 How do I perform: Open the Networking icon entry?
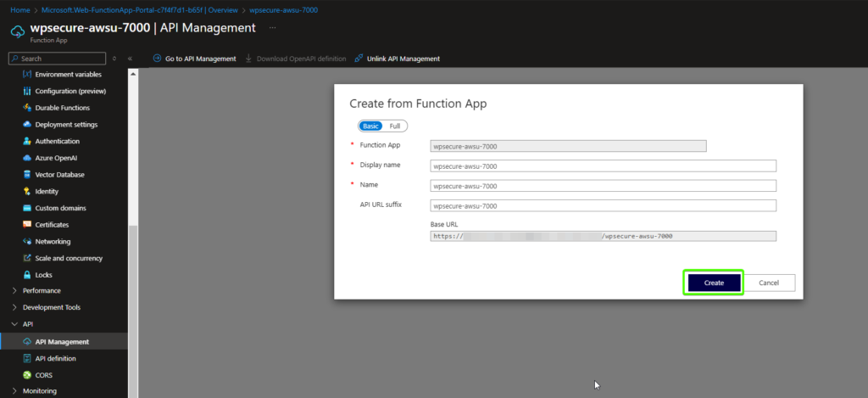[x=27, y=242]
